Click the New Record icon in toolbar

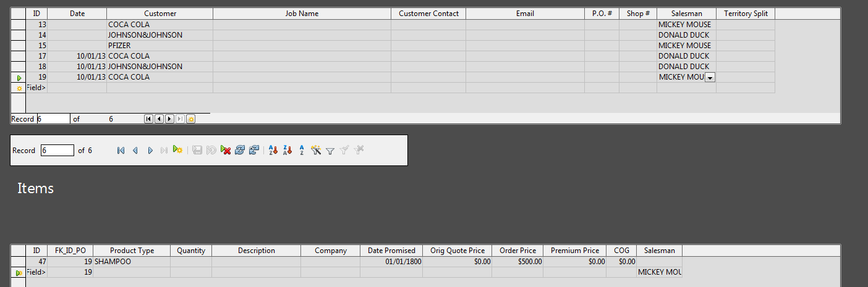point(178,151)
